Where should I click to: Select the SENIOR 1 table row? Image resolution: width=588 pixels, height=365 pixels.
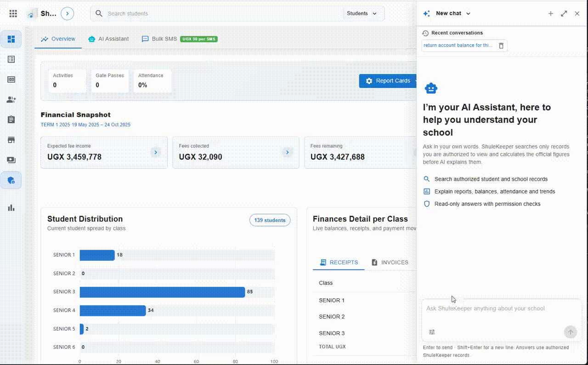(365, 300)
